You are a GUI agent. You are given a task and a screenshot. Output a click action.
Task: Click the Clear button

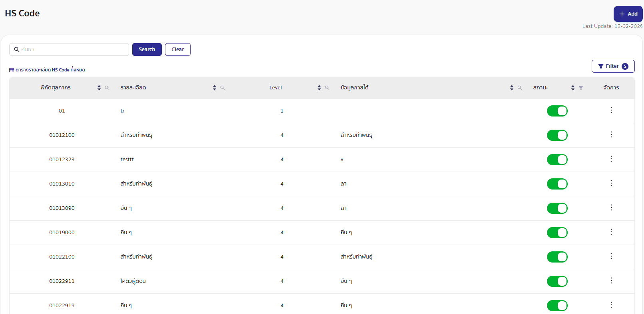[178, 49]
